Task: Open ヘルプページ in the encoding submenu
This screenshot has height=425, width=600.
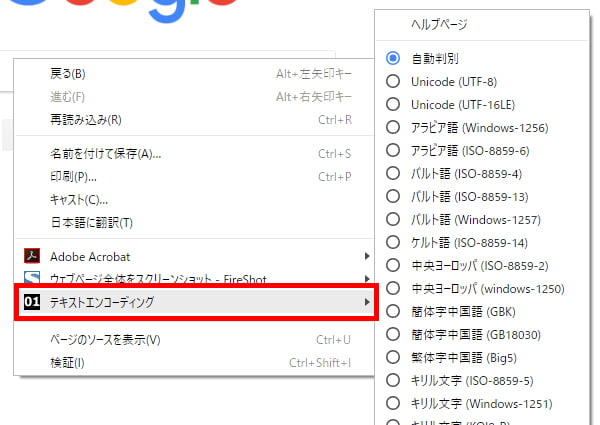Action: pos(438,24)
